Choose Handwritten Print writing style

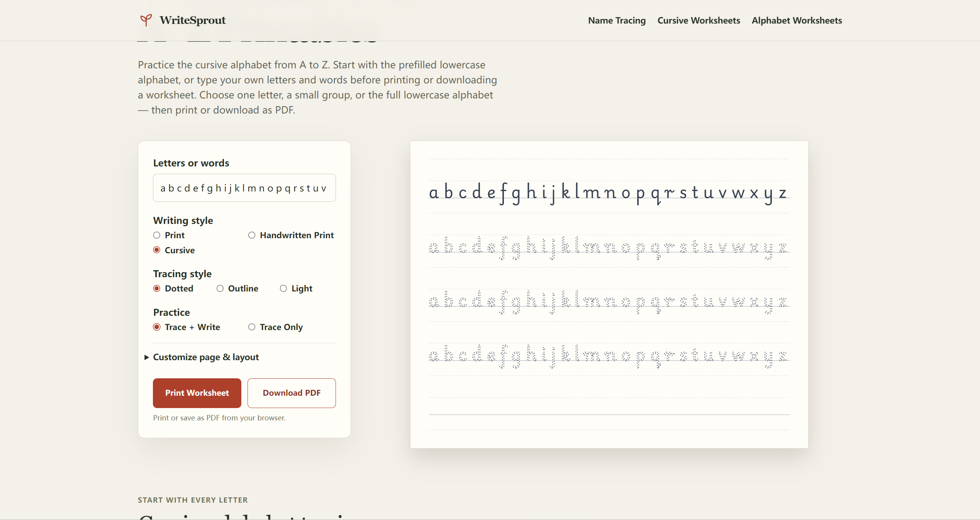click(x=291, y=235)
